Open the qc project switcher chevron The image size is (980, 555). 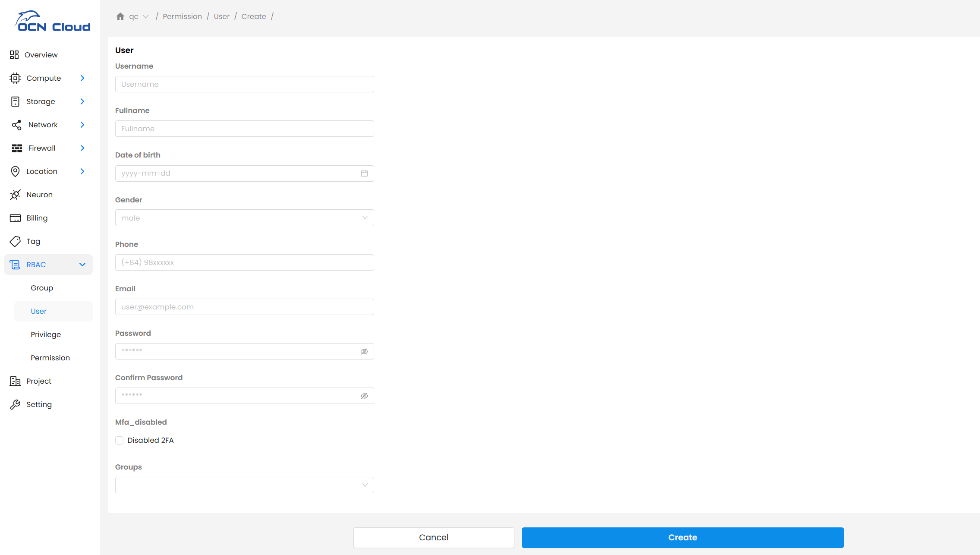click(146, 16)
